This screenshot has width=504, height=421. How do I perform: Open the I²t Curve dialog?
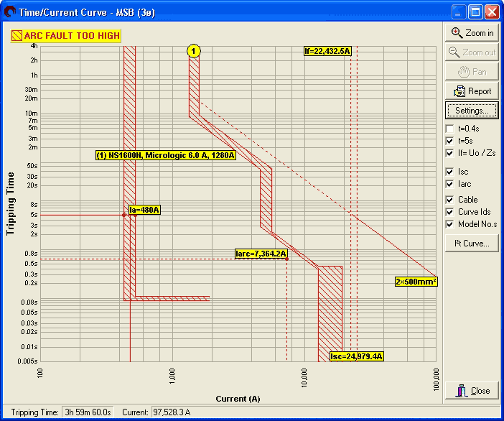(472, 244)
